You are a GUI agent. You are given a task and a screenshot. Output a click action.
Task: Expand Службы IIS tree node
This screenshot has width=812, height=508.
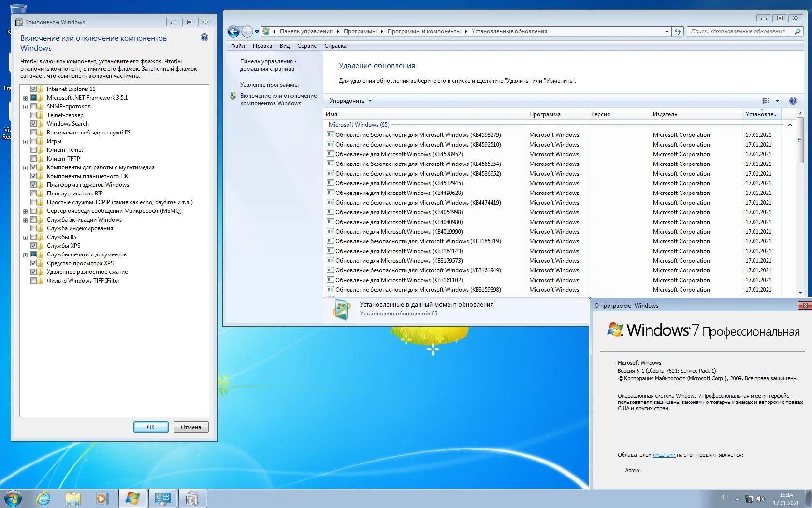click(25, 238)
